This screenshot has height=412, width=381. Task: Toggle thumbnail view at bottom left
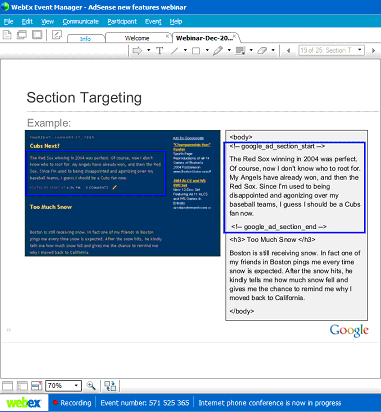tap(22, 386)
